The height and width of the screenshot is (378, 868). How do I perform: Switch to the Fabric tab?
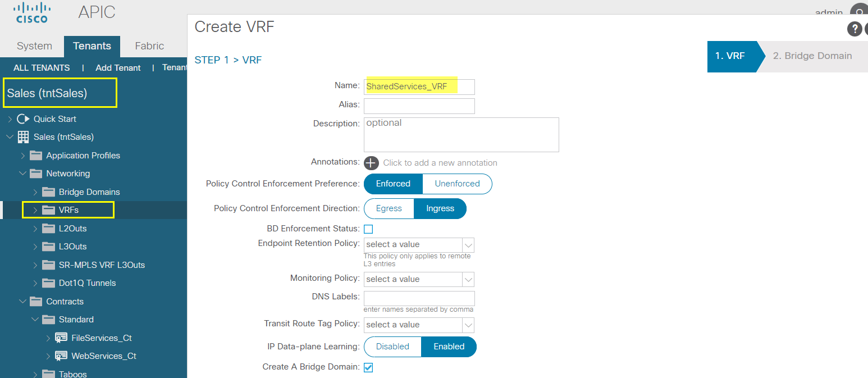[x=149, y=46]
